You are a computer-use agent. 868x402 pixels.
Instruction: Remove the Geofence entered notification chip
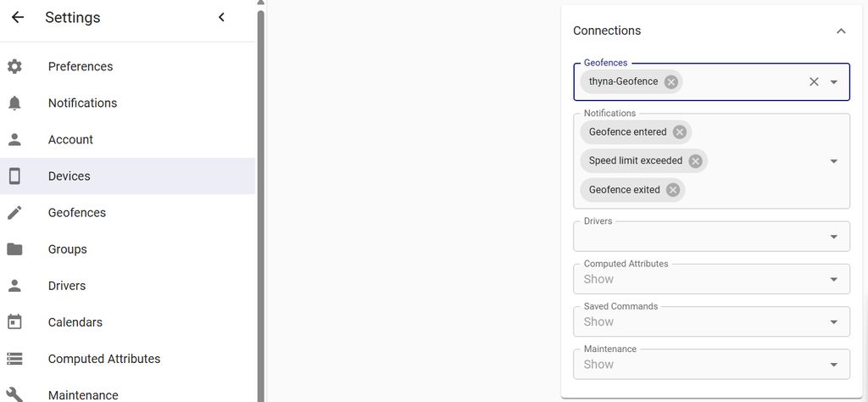680,132
